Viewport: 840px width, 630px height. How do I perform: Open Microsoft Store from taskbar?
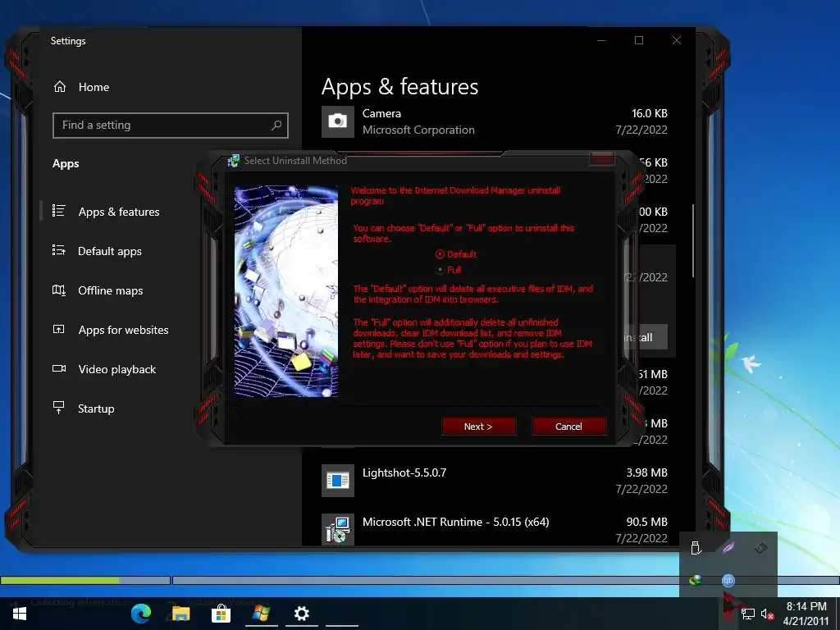tap(221, 614)
